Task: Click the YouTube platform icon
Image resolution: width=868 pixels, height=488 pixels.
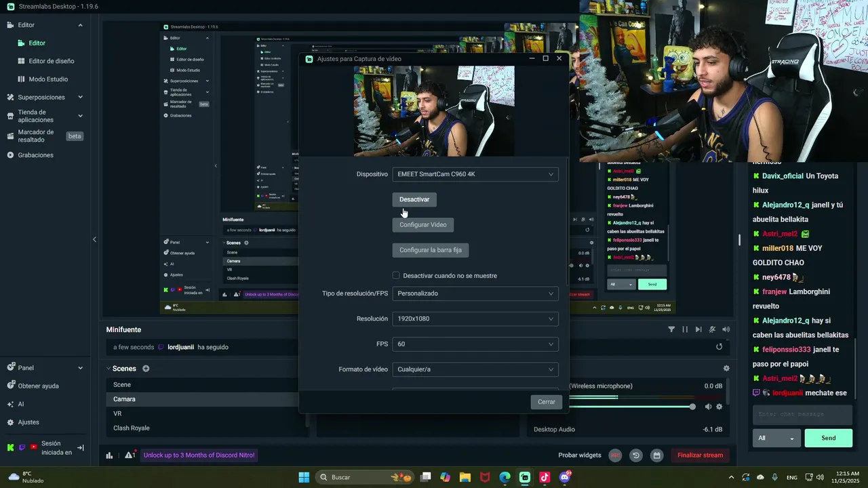Action: tap(33, 447)
